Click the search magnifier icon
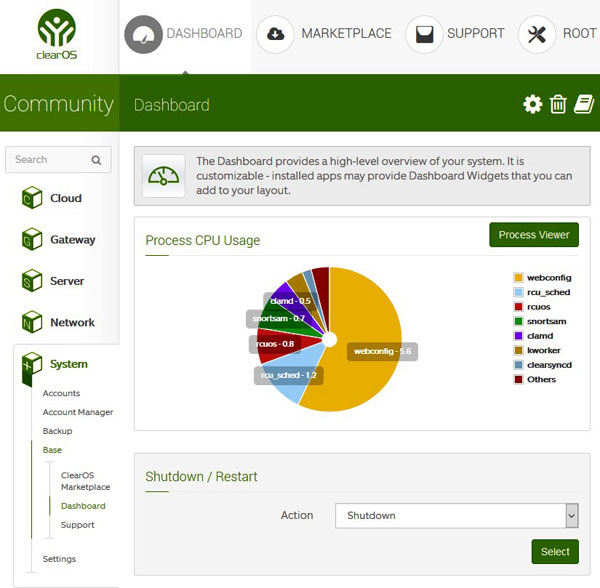This screenshot has width=600, height=588. click(x=96, y=160)
